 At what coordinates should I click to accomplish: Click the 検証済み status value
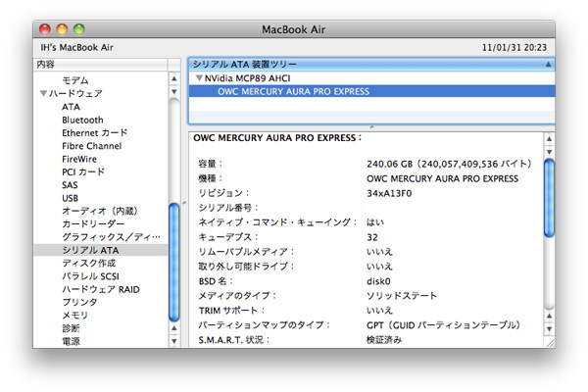pos(384,339)
